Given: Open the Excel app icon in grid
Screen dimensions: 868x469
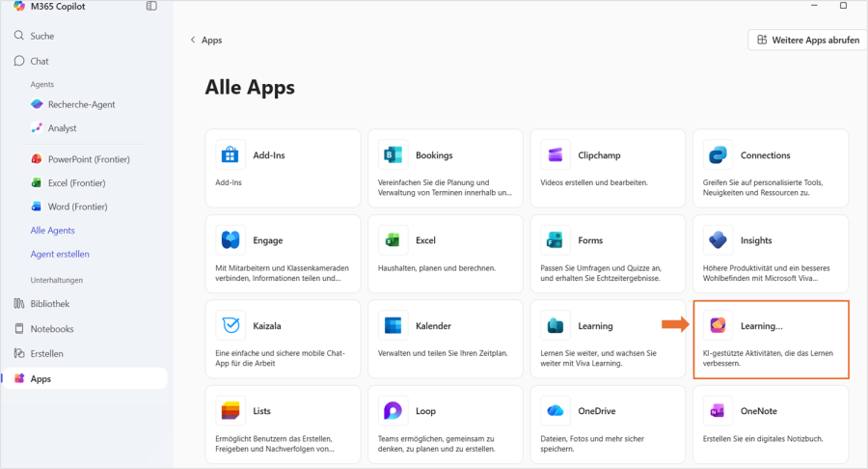Looking at the screenshot, I should tap(393, 240).
